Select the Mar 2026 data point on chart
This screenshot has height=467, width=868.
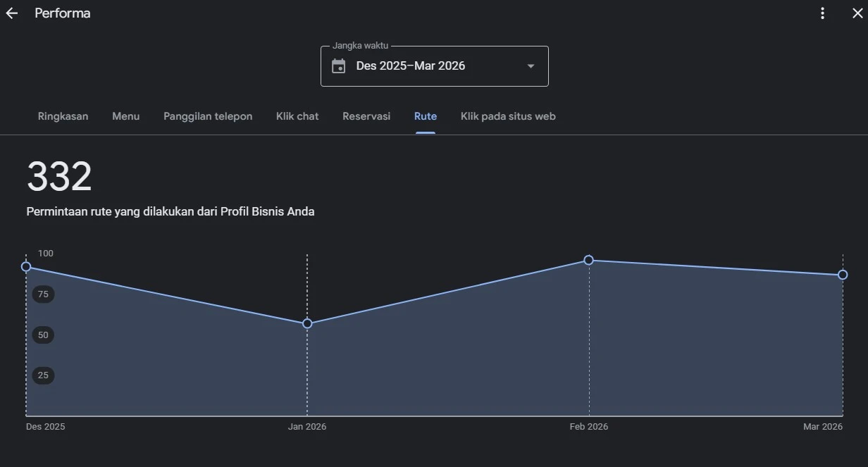(x=843, y=275)
